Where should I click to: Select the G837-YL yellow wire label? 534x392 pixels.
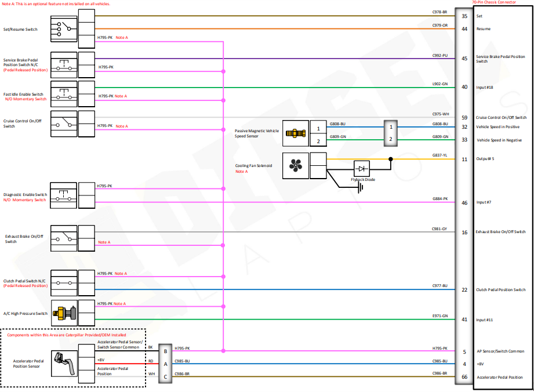(440, 155)
